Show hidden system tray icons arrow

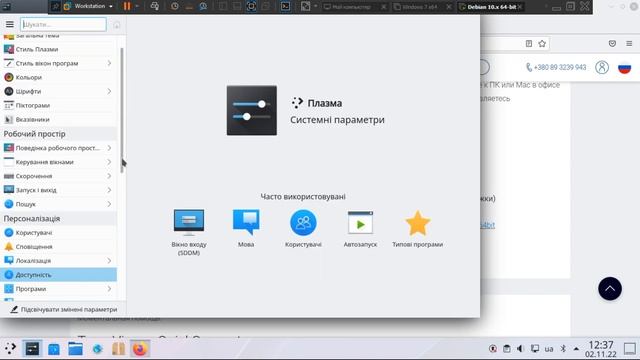pos(576,349)
